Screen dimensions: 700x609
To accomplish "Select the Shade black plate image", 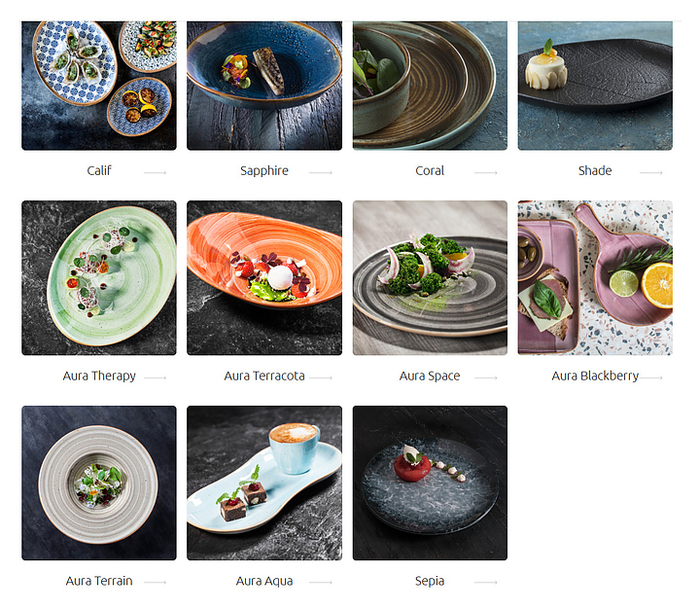I will click(595, 86).
